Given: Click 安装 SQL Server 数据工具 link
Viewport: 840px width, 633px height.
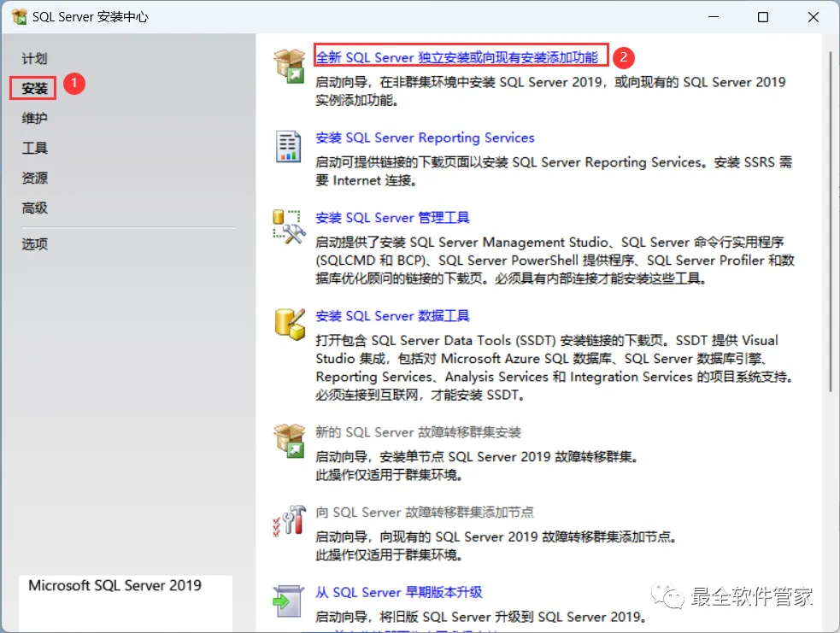Looking at the screenshot, I should click(x=393, y=316).
